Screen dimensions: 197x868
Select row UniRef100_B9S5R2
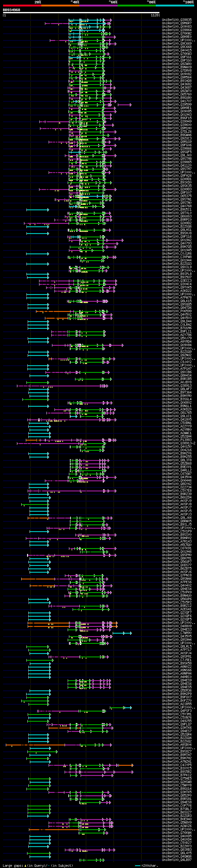tap(177, 772)
